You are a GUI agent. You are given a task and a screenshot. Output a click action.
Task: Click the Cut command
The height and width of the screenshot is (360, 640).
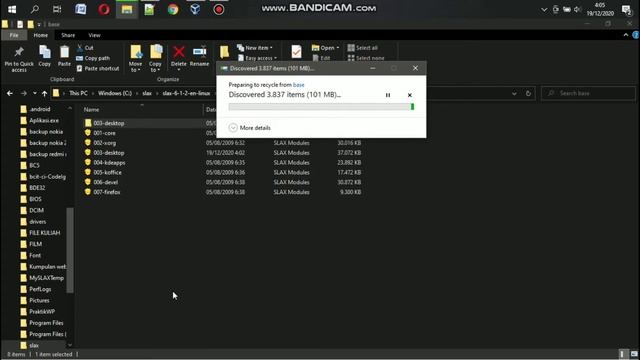[x=85, y=48]
